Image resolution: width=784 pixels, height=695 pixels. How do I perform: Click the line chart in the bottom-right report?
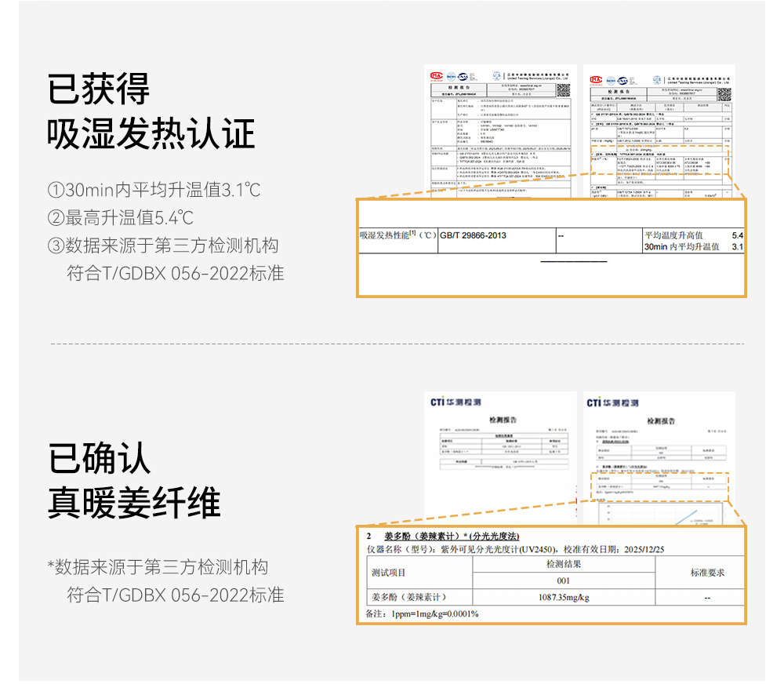click(x=660, y=515)
